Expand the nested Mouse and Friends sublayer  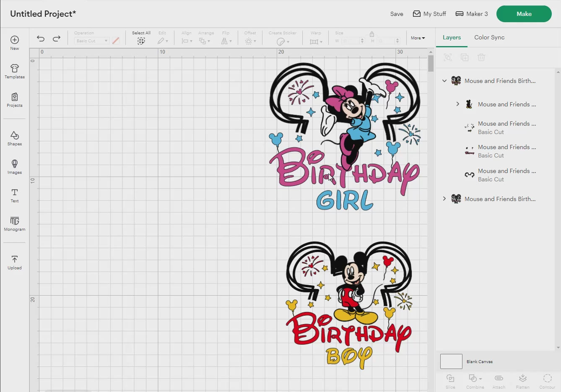(458, 104)
